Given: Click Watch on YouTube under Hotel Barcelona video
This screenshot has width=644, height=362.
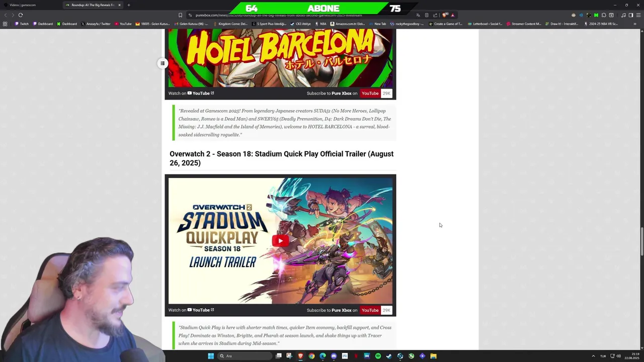Looking at the screenshot, I should coord(191,93).
